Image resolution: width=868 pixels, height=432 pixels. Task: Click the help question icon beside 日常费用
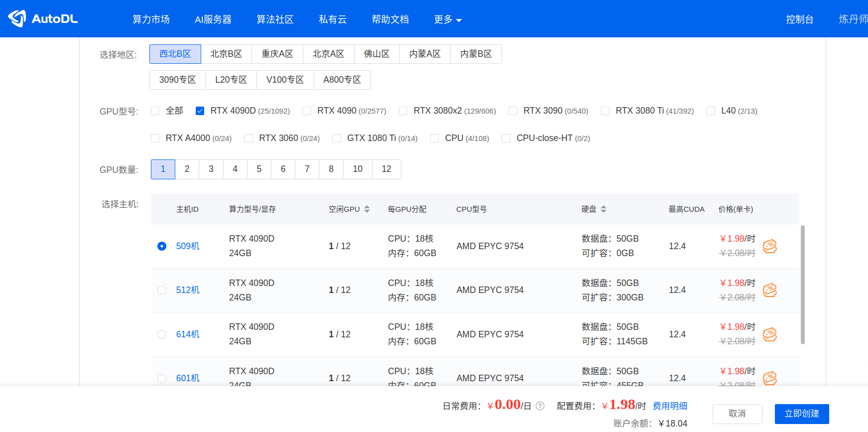(540, 406)
